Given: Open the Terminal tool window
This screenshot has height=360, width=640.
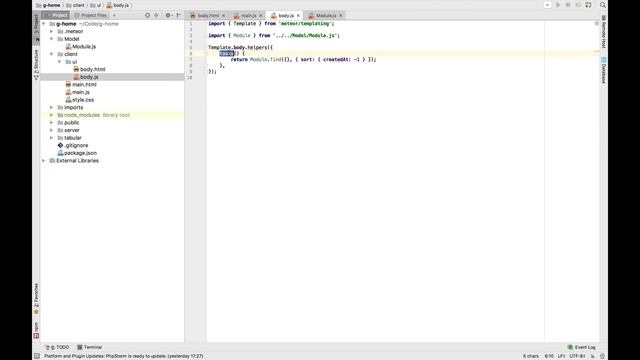Looking at the screenshot, I should 89,347.
